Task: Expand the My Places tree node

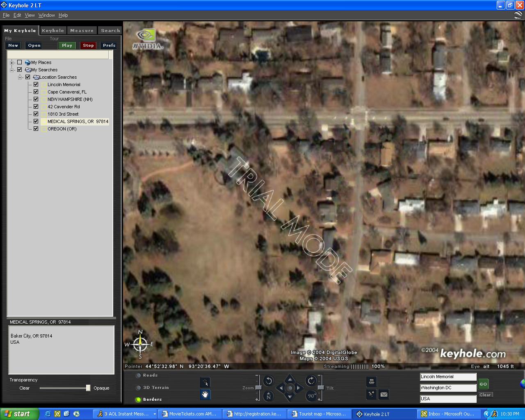Action: (x=12, y=62)
